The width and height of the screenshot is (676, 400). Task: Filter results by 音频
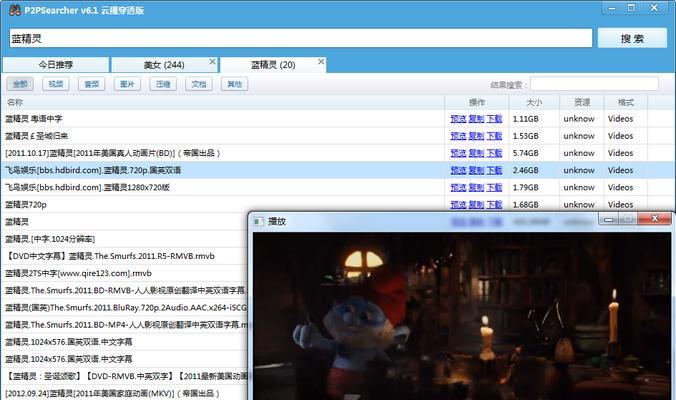coord(91,84)
